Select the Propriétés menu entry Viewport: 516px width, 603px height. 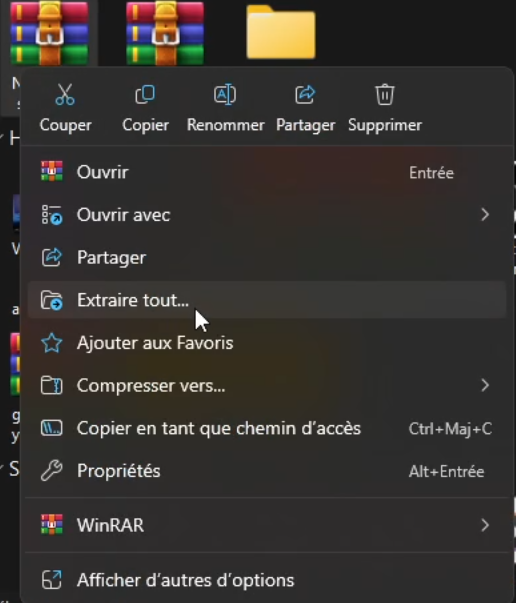click(x=267, y=471)
